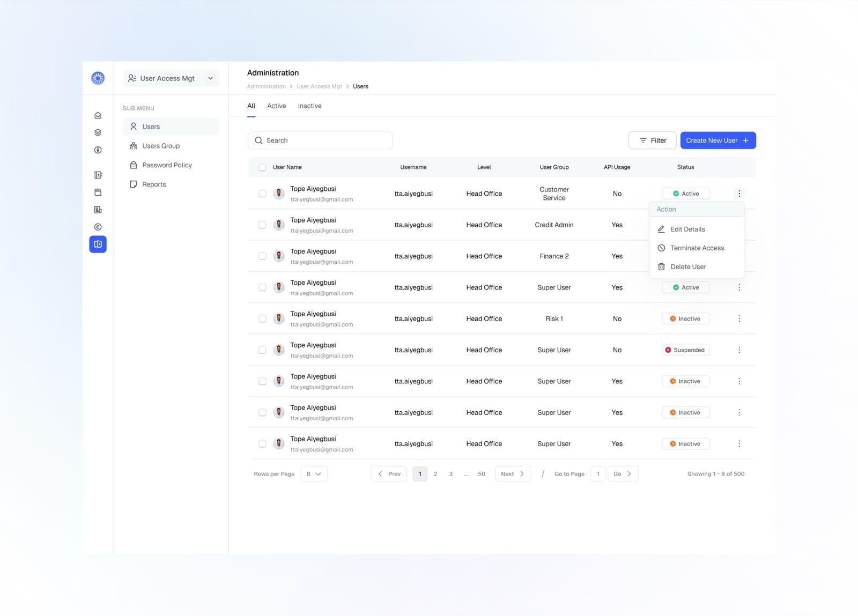858x616 pixels.
Task: Click three-dot menu for Customer Service row
Action: (739, 194)
